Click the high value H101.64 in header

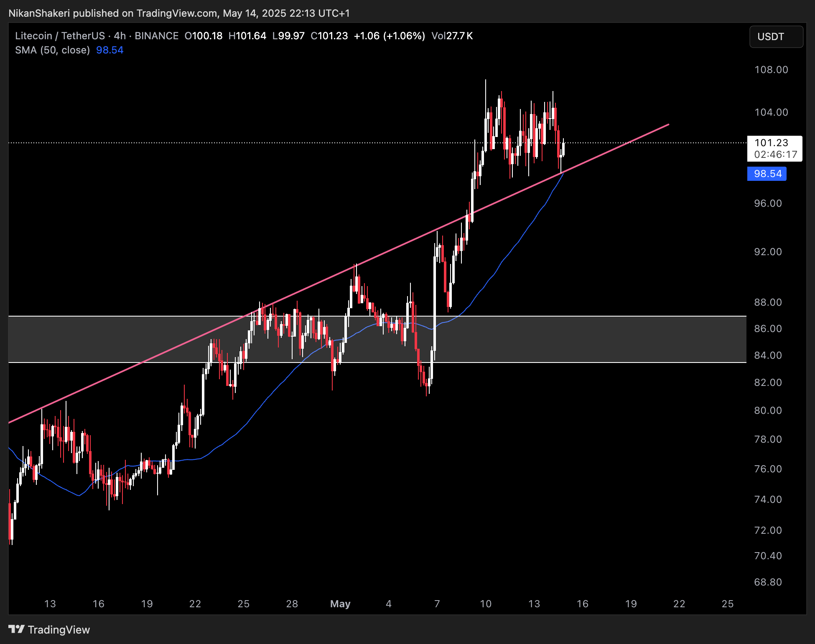click(247, 36)
